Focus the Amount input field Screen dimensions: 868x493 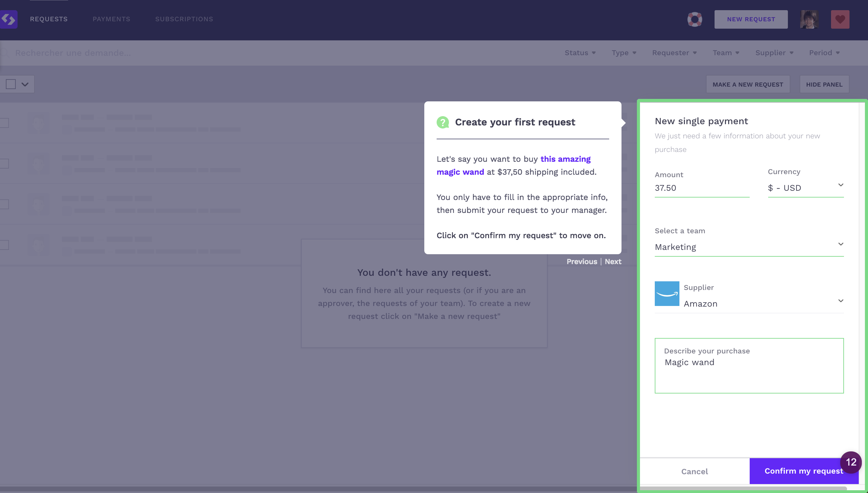click(702, 188)
